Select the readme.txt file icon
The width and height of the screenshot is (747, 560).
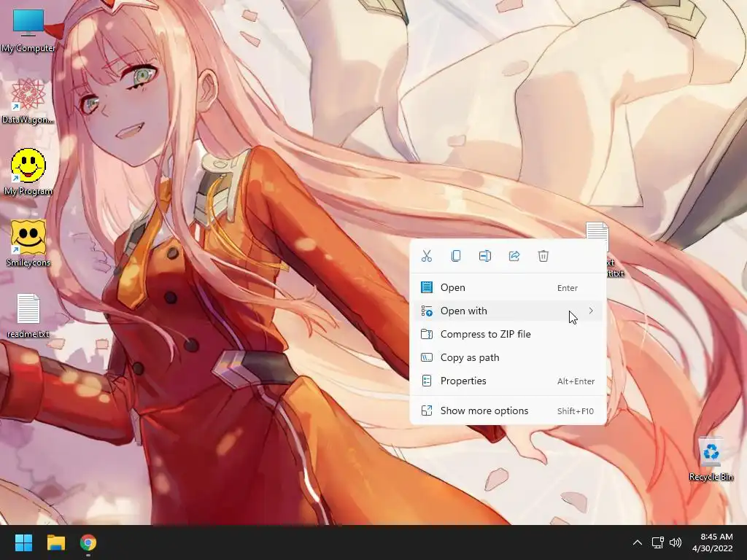pyautogui.click(x=28, y=316)
